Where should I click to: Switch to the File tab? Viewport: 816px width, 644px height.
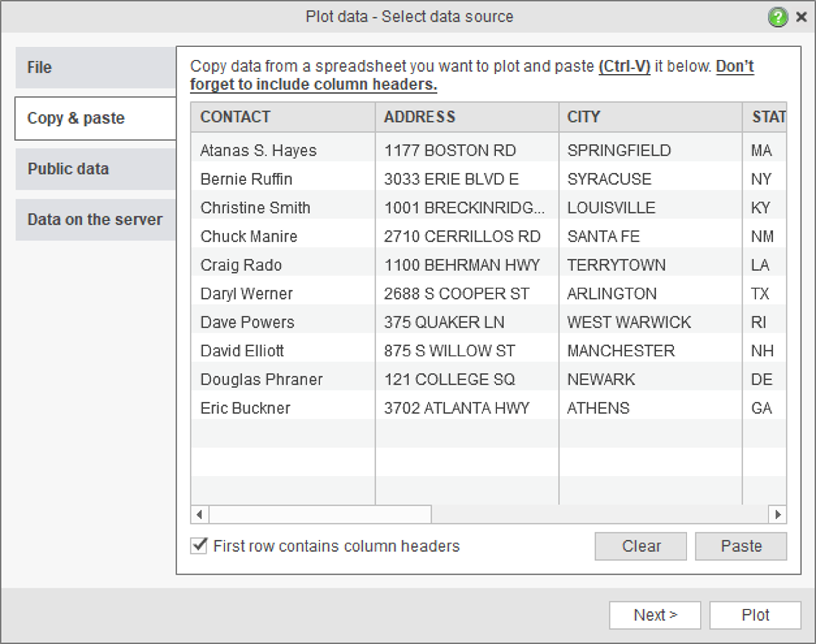[95, 68]
